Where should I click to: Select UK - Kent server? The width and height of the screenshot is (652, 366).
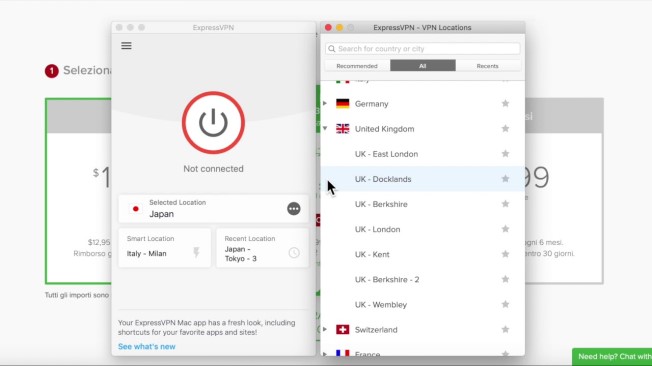pyautogui.click(x=422, y=254)
